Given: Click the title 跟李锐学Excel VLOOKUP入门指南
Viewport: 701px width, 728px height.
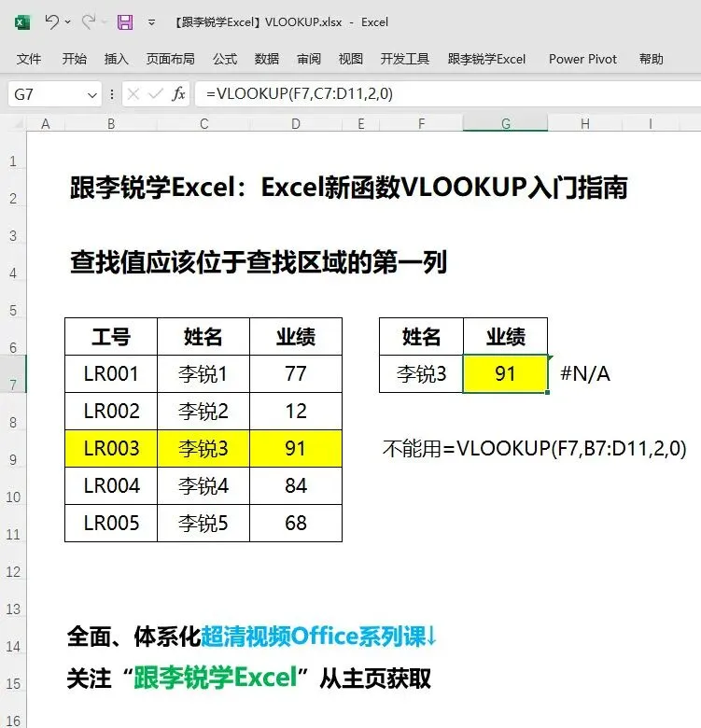Looking at the screenshot, I should click(x=348, y=187).
